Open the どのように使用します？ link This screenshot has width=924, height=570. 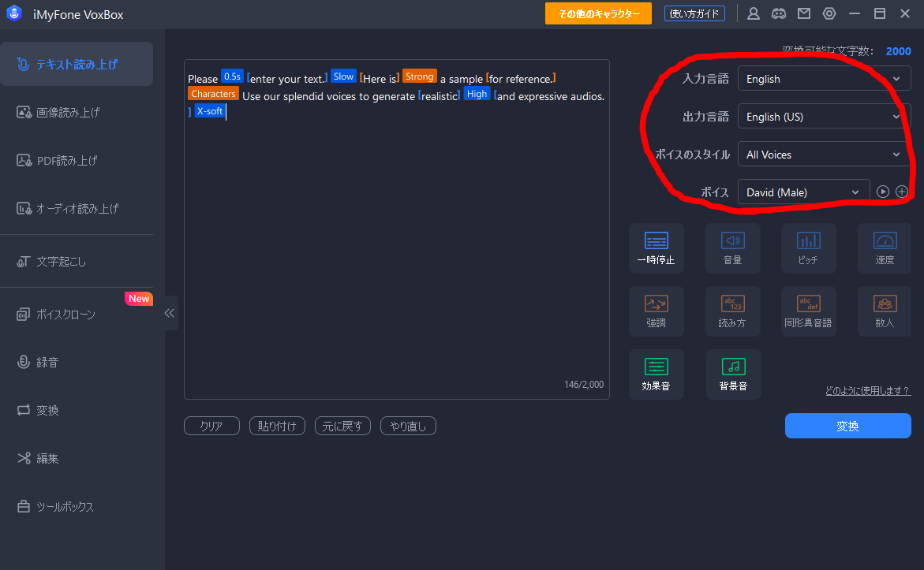[868, 390]
